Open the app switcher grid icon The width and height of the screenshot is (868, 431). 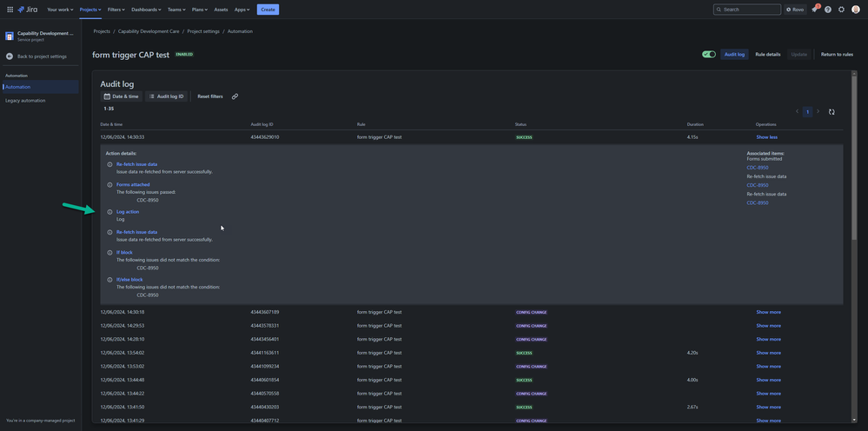point(10,10)
